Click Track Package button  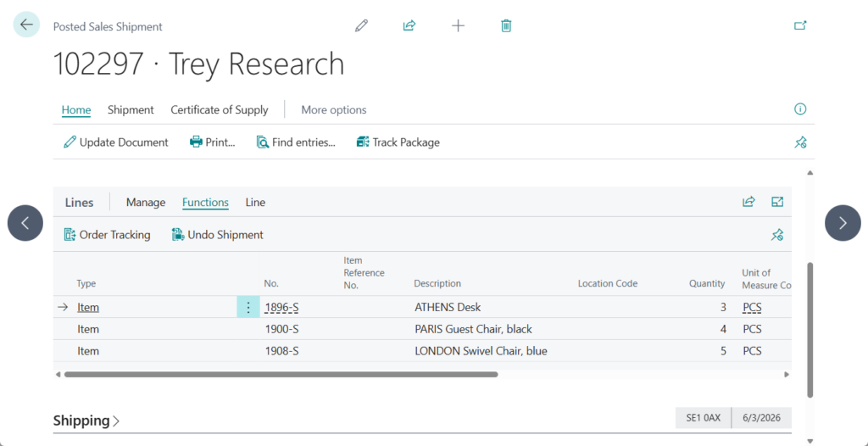[x=398, y=142]
